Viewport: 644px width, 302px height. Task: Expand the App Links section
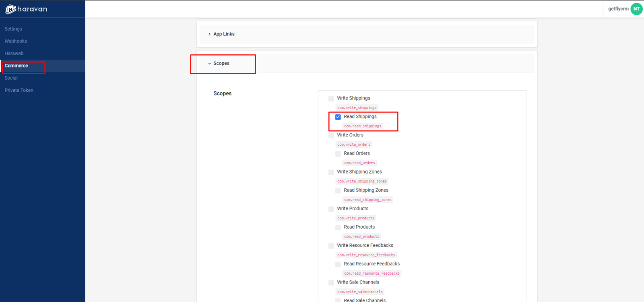coord(223,34)
